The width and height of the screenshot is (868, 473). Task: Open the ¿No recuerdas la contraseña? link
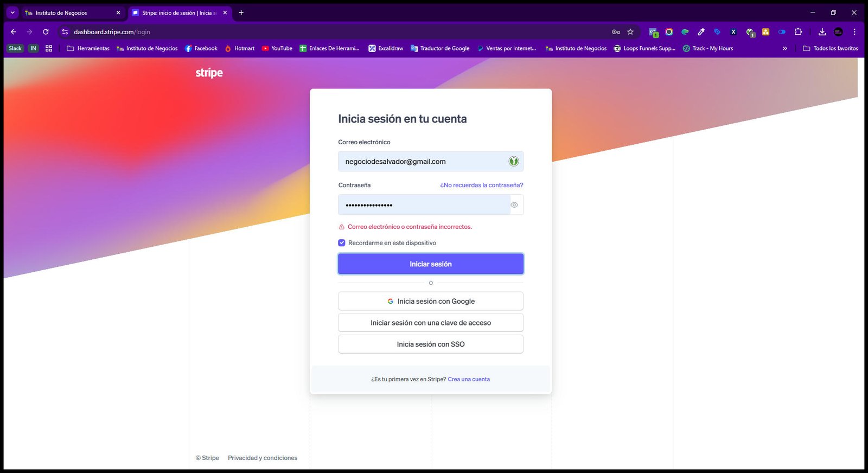[x=482, y=185]
